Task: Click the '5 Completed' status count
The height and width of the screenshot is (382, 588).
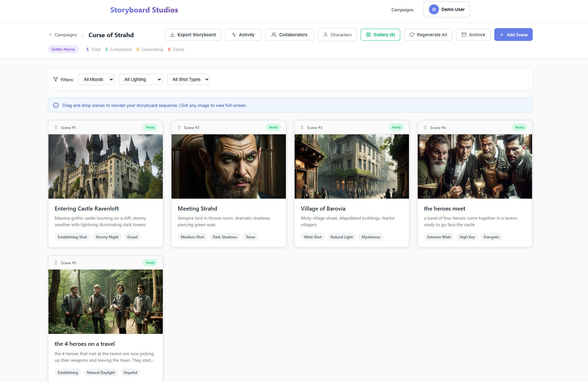Action: point(119,49)
